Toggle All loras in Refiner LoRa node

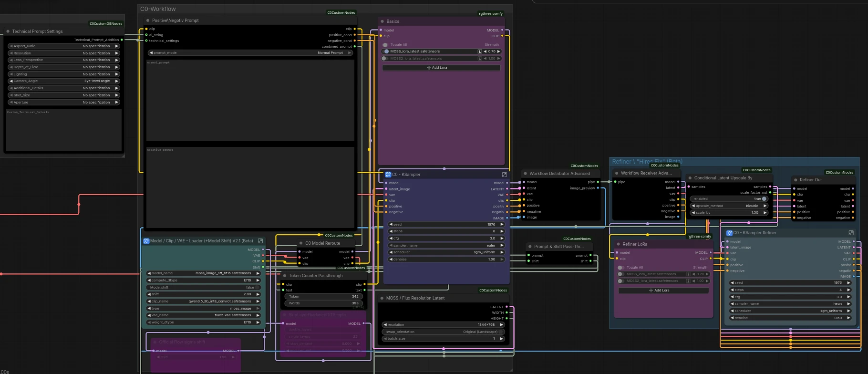(621, 268)
